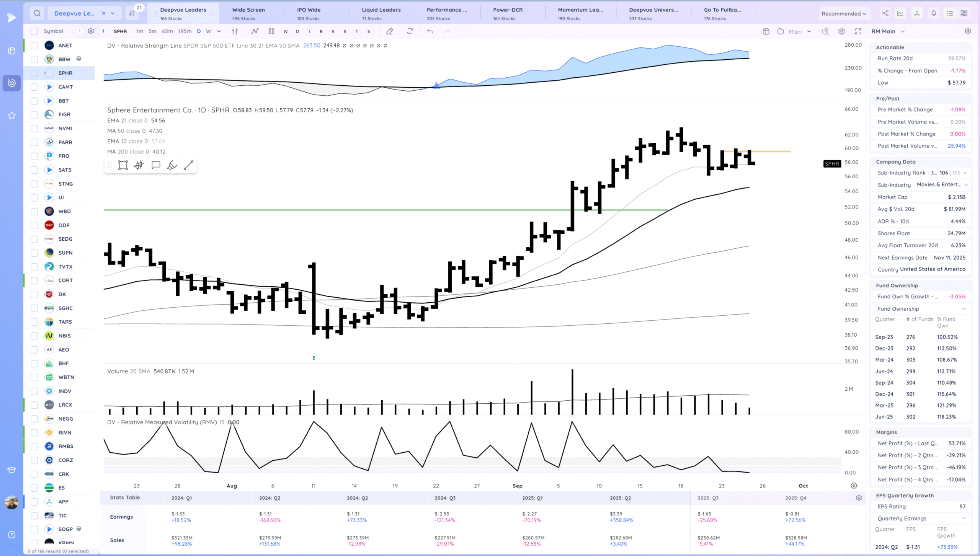
Task: Click the line chart view icon in top bar
Action: point(900,13)
